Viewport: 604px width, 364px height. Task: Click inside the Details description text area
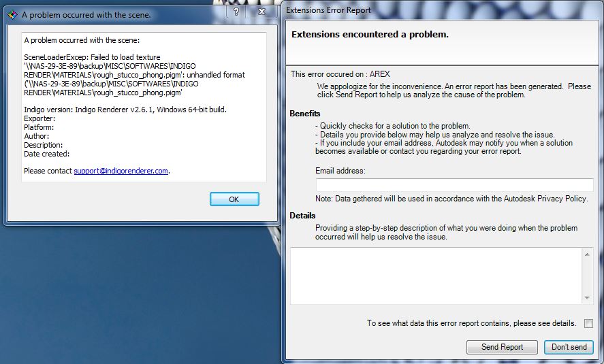point(436,276)
